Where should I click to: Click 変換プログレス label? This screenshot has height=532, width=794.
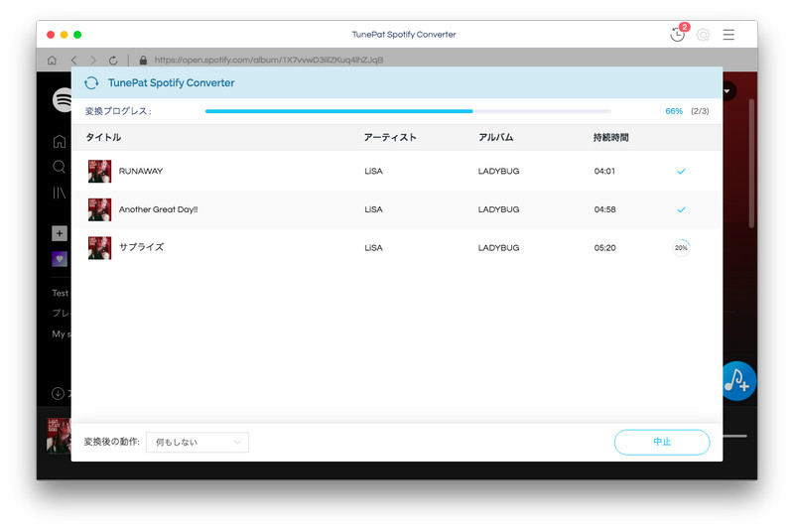[x=118, y=111]
